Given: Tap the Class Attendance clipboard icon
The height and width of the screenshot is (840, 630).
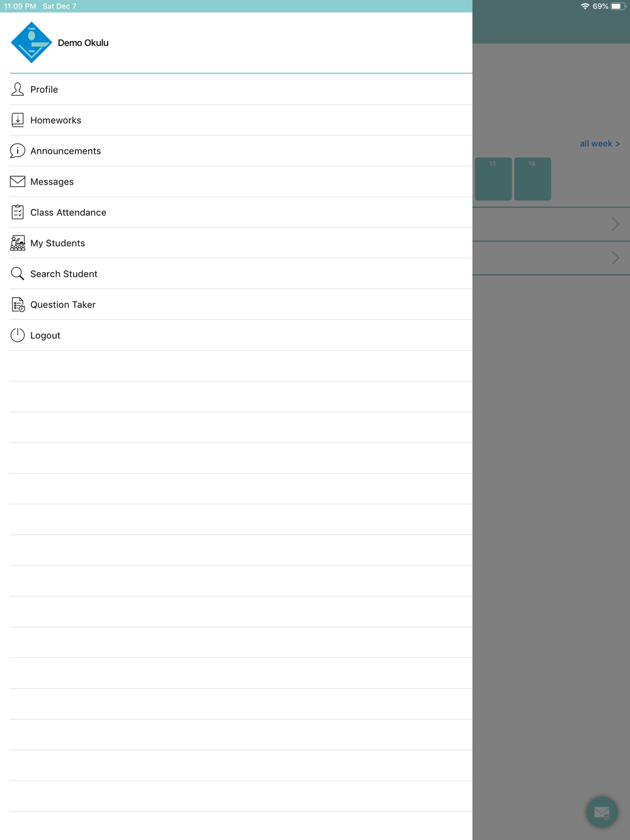Looking at the screenshot, I should 18,212.
